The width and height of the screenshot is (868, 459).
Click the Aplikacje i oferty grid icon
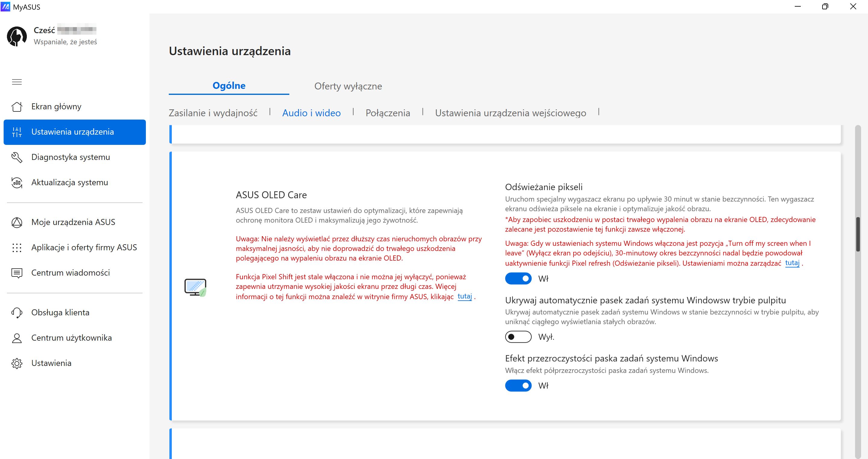(17, 248)
